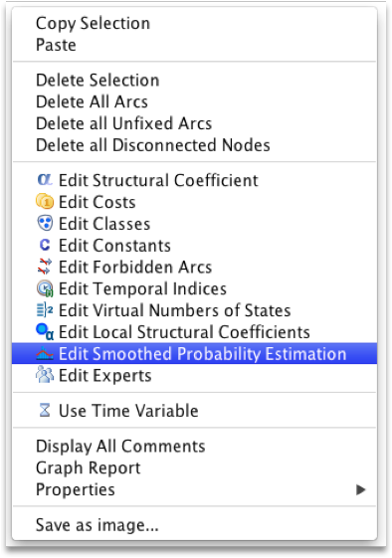Click the gold coins Edit Costs icon
This screenshot has height=558, width=392.
pos(45,202)
